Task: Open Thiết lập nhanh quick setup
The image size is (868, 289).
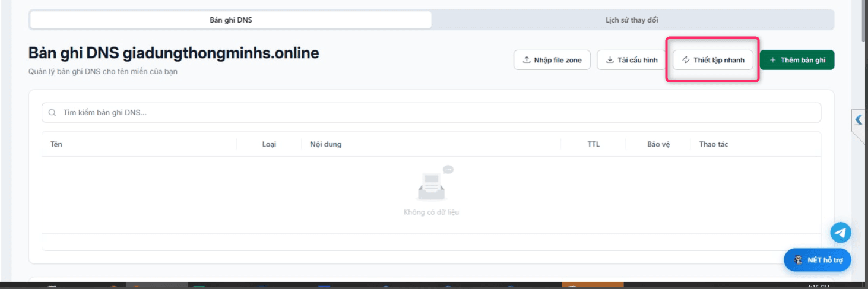Action: tap(713, 60)
